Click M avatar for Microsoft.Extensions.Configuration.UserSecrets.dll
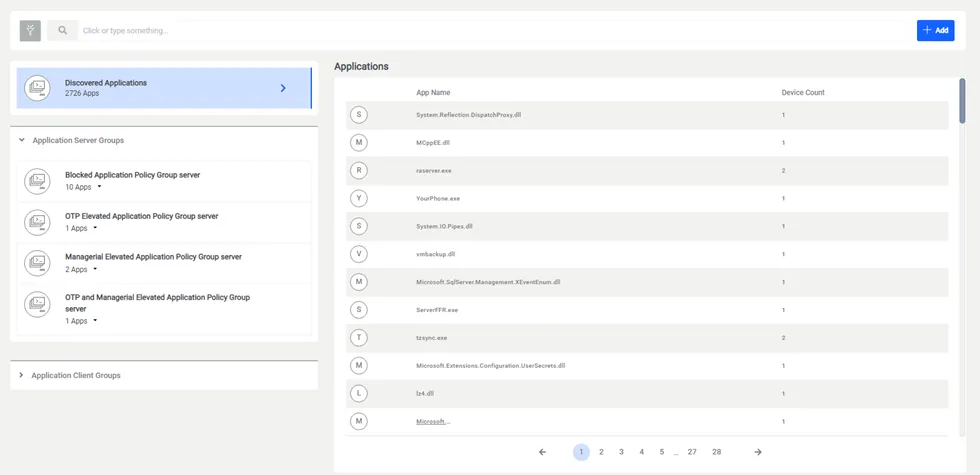This screenshot has width=980, height=475. 359,366
